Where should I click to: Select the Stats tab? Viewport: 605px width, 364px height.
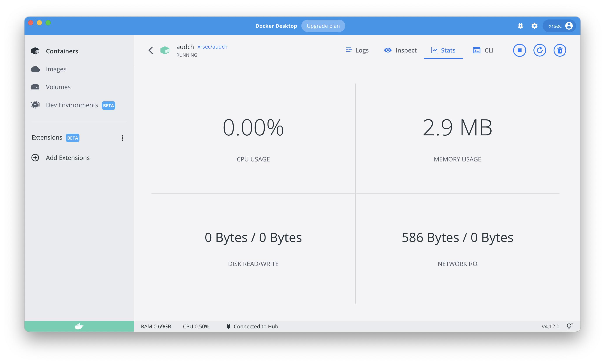coord(443,50)
